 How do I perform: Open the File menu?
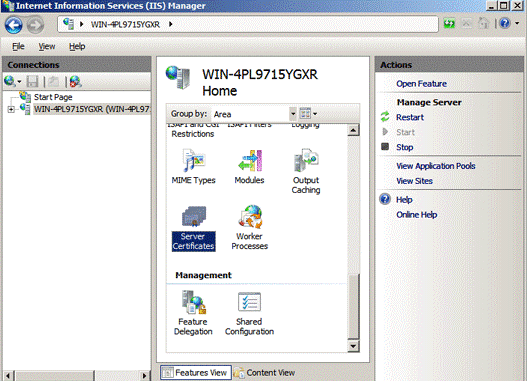(x=18, y=46)
